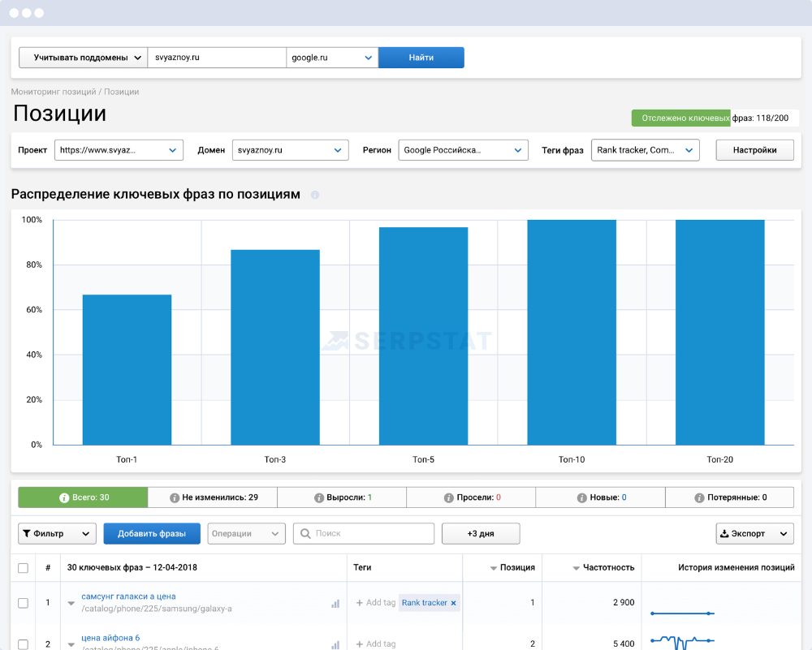The image size is (812, 650).
Task: Select the Новые: 0 tab
Action: click(601, 497)
